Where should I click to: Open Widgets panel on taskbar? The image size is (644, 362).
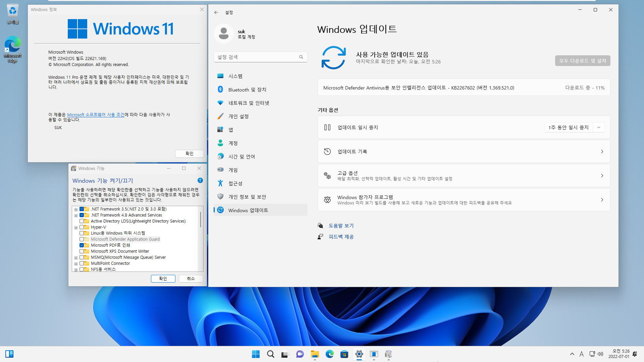pos(9,354)
